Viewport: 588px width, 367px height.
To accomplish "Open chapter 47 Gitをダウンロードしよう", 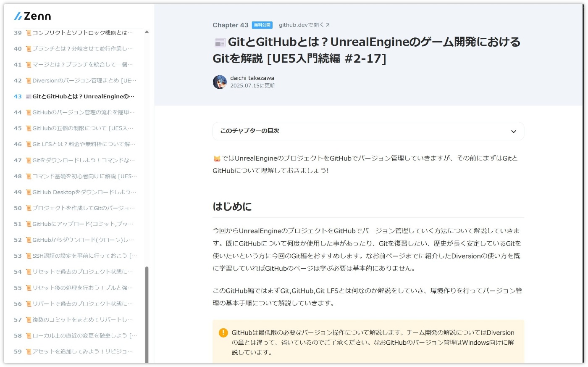I will click(x=76, y=161).
